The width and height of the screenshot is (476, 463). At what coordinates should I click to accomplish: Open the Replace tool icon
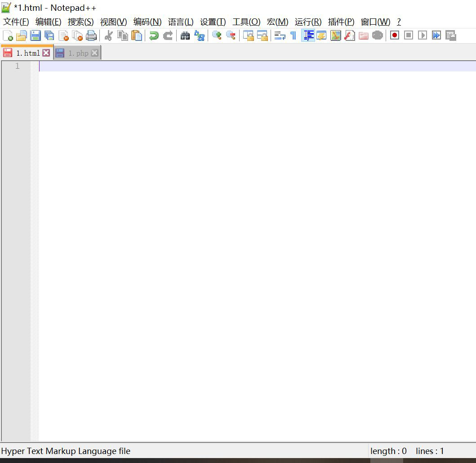(x=199, y=36)
